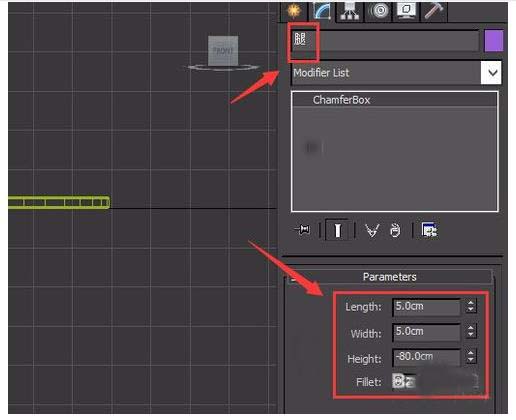Screen dimensions: 516x420
Task: Open the Create command panel tab
Action: (x=294, y=11)
